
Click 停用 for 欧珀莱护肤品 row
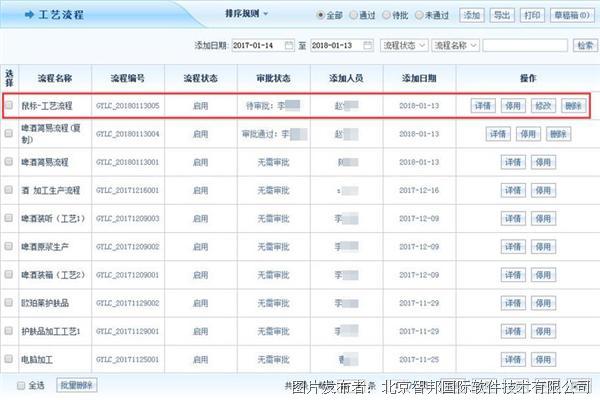pyautogui.click(x=543, y=303)
